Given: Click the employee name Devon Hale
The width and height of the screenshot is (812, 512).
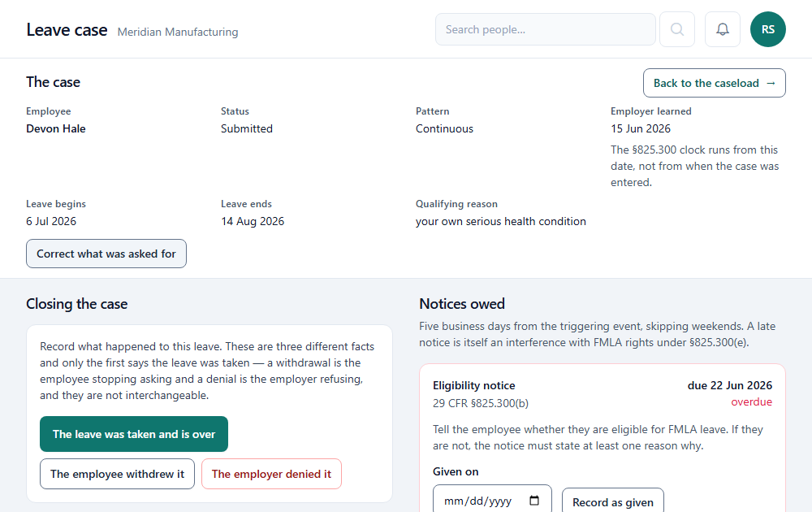Looking at the screenshot, I should coord(56,128).
